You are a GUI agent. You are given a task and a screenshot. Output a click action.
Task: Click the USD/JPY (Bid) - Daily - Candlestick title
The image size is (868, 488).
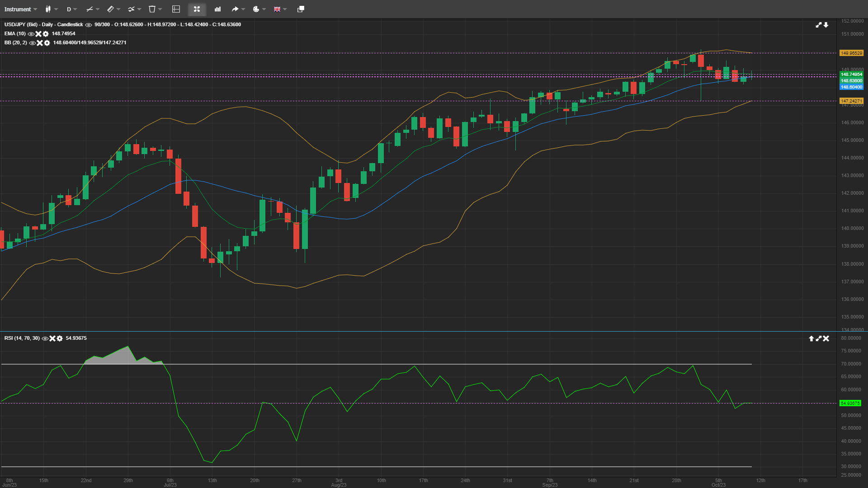[x=44, y=25]
